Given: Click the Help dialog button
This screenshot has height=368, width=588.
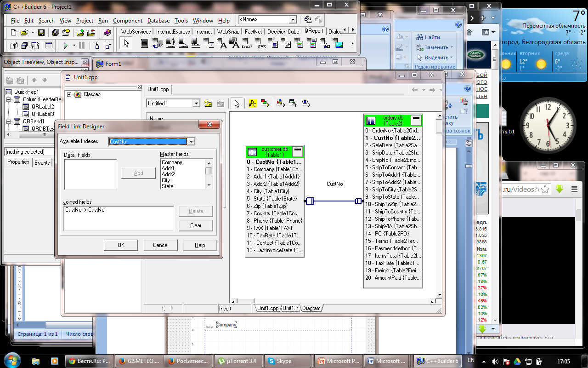Looking at the screenshot, I should (200, 245).
